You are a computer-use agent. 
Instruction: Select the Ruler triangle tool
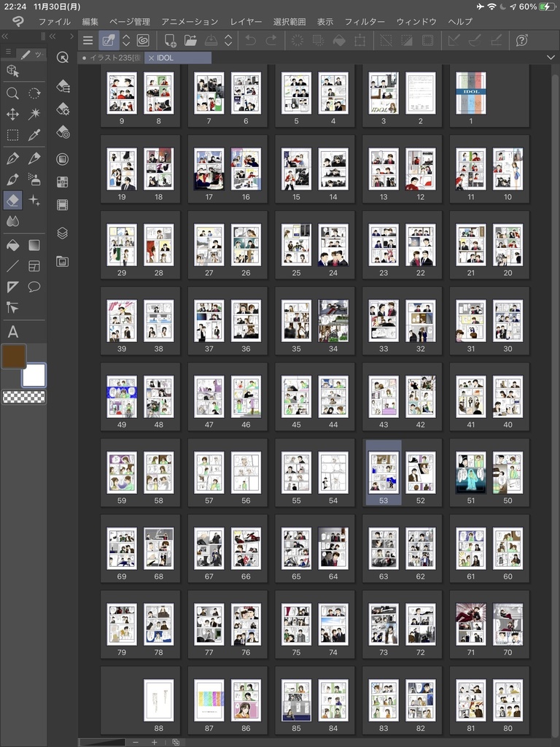[13, 287]
